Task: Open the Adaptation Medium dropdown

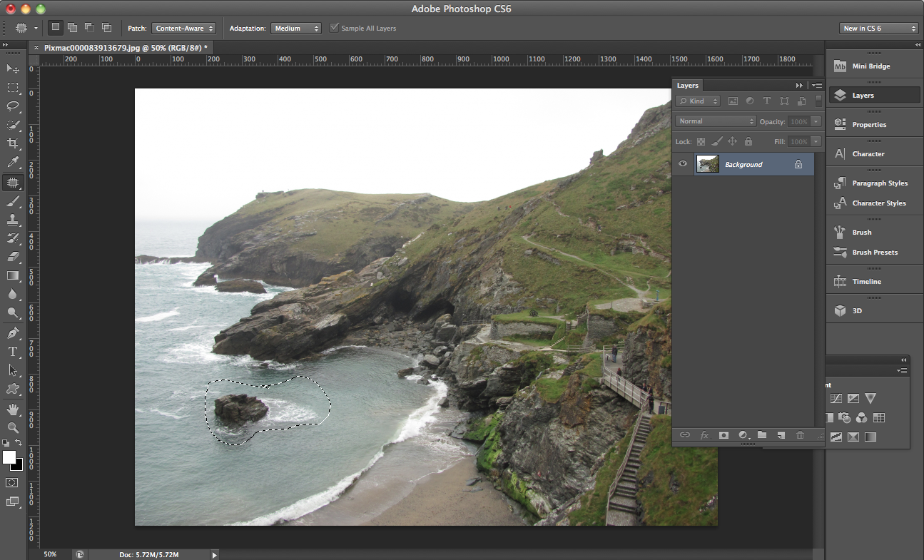Action: (x=296, y=29)
